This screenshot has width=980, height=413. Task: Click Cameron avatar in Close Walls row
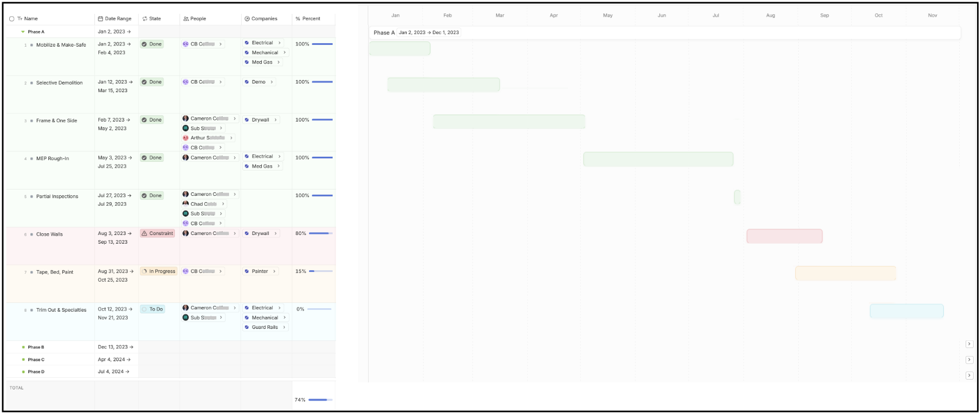click(x=186, y=234)
